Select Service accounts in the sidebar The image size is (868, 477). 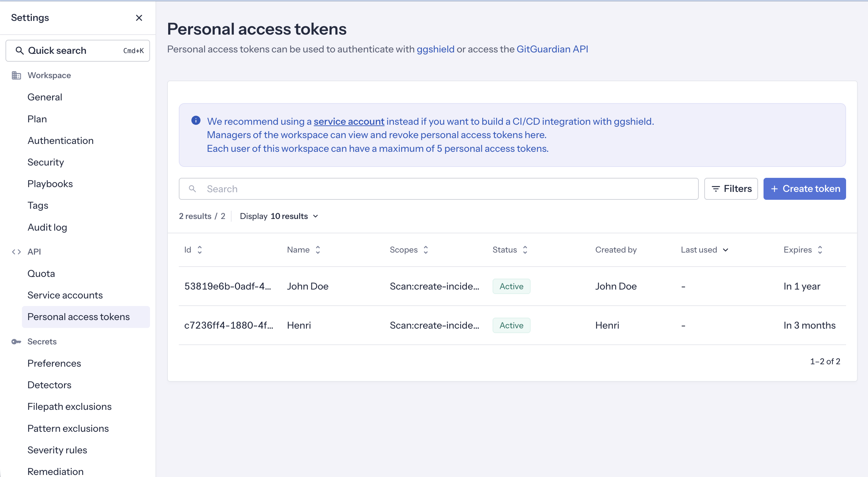click(65, 295)
